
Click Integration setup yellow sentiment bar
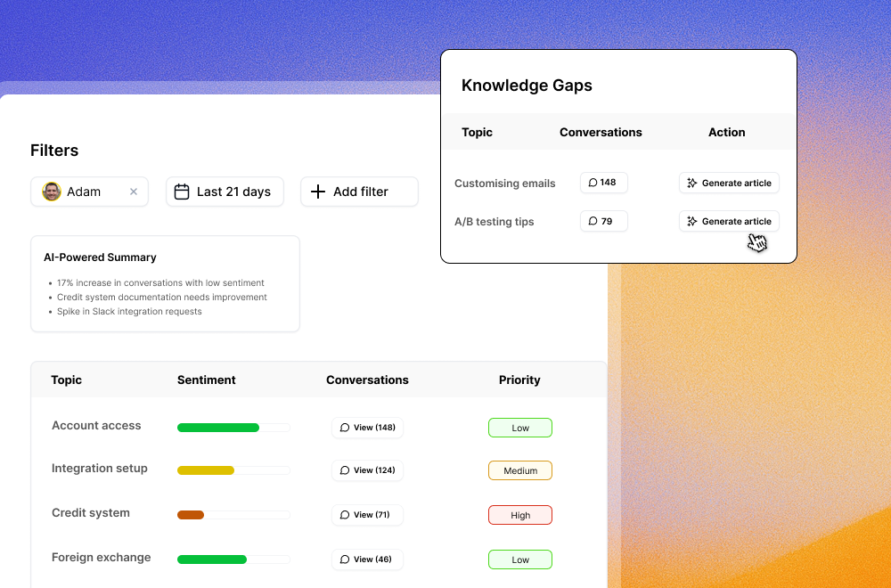[206, 470]
